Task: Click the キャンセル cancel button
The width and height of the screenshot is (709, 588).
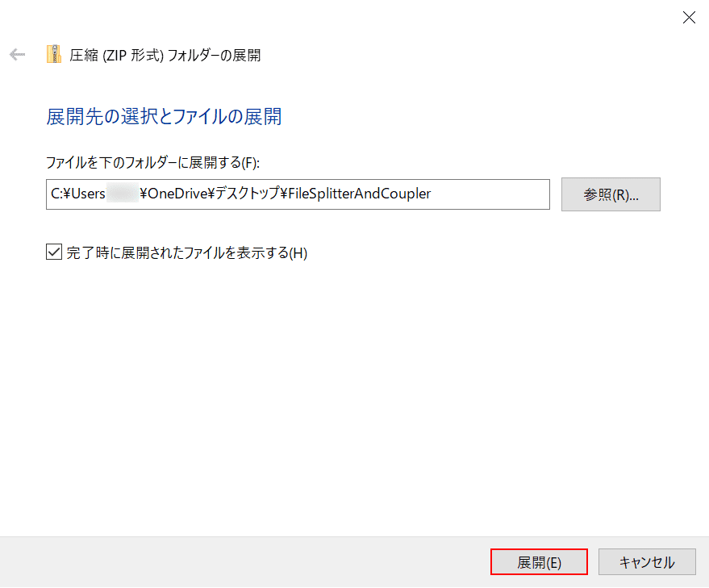Action: point(647,562)
